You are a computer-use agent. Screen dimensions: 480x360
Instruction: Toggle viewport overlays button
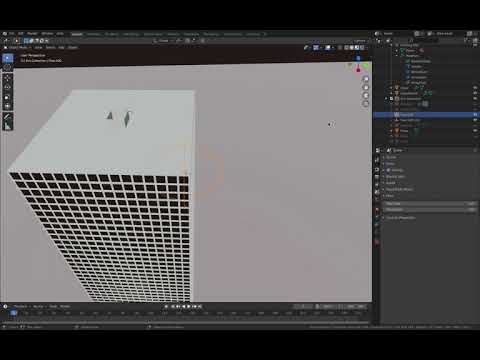click(x=328, y=48)
